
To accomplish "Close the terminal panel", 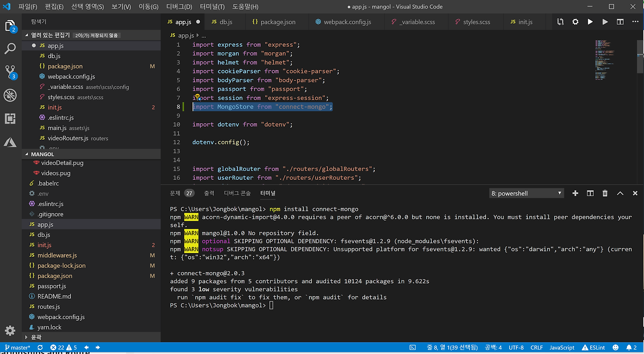I will (x=635, y=193).
